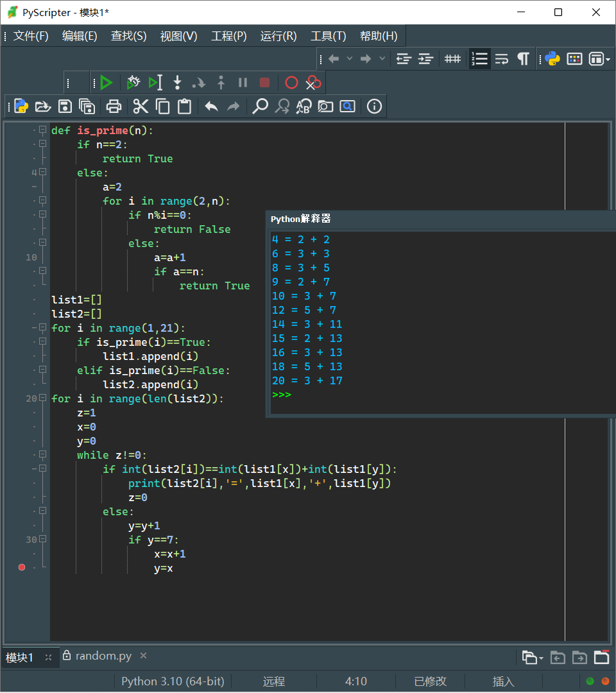Viewport: 616px width, 693px height.
Task: Remove the red breakpoint in the gutter
Action: coord(22,567)
